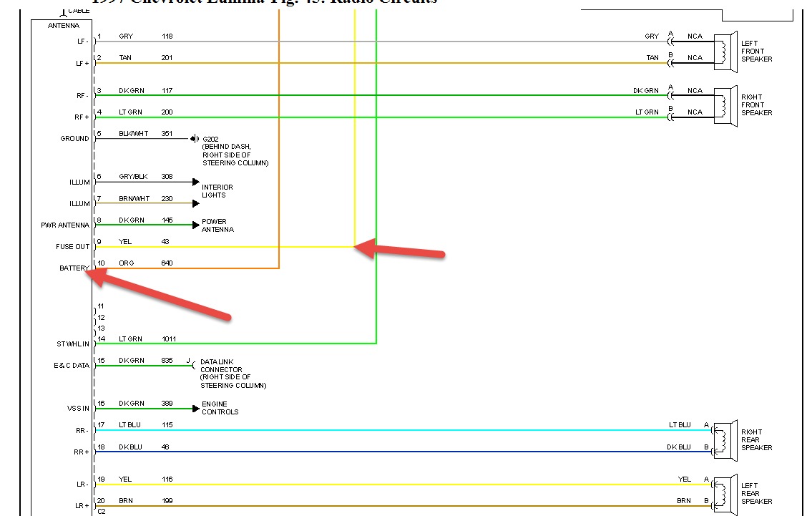Select the RR + terminal label
Image resolution: width=812 pixels, height=516 pixels.
82,452
